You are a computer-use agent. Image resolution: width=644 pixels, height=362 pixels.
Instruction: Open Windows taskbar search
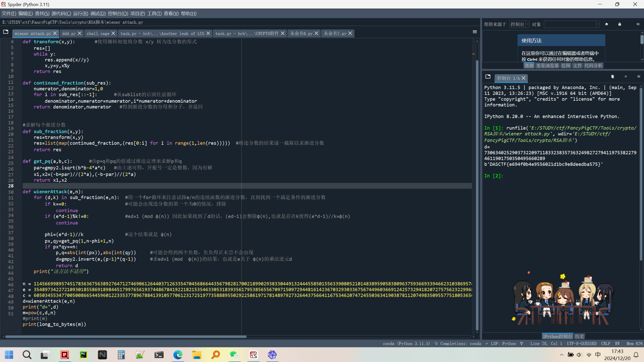(27, 355)
